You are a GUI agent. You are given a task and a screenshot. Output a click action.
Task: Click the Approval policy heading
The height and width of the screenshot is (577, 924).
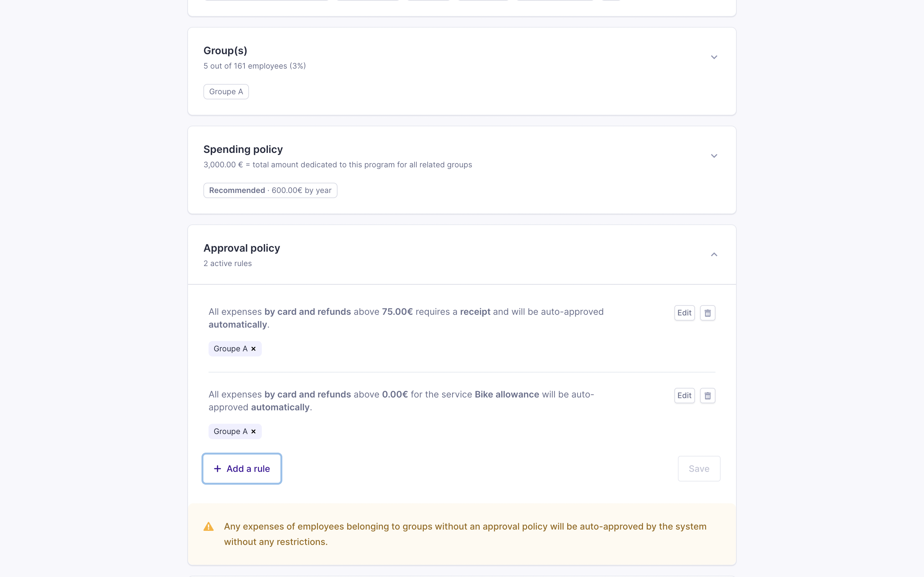tap(242, 248)
